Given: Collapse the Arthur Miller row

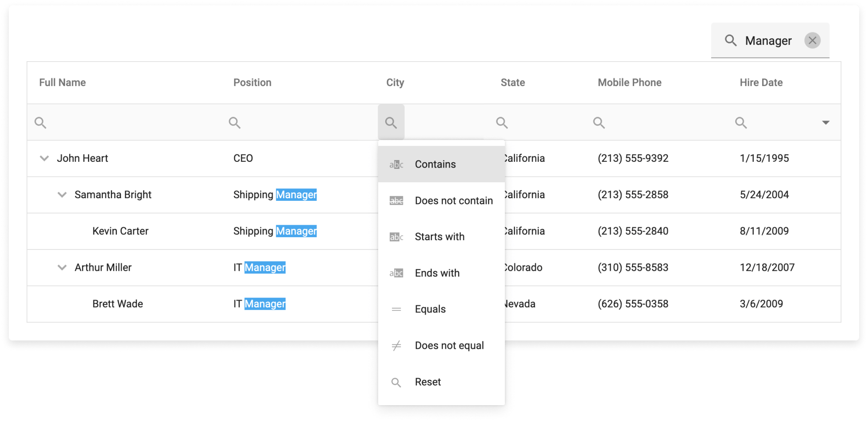Looking at the screenshot, I should (x=62, y=267).
